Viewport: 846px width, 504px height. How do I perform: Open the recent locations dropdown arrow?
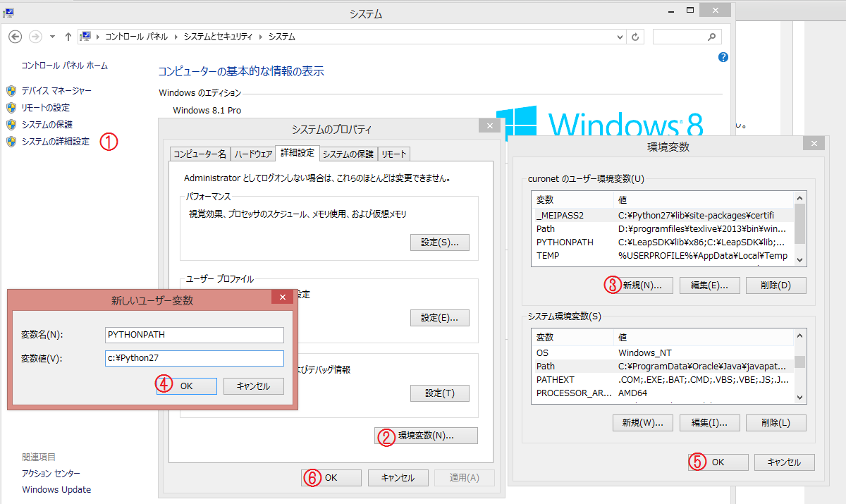point(53,37)
